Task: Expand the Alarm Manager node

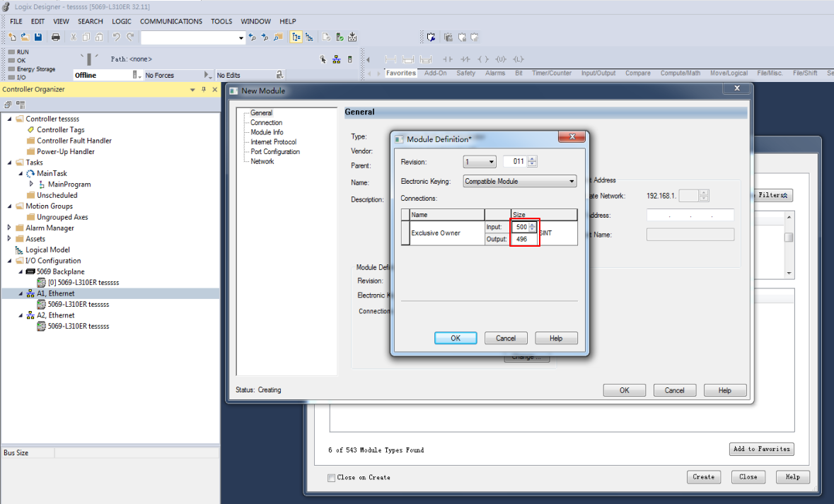Action: pos(9,228)
